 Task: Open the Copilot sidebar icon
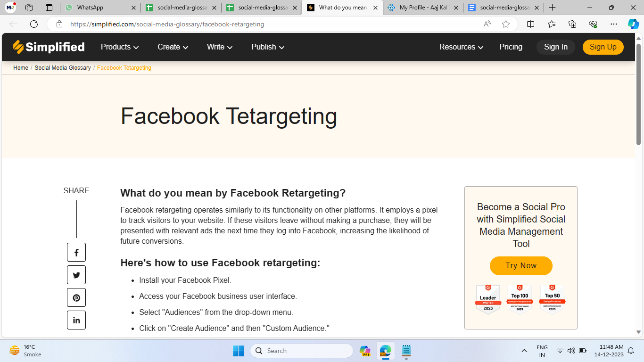[633, 24]
